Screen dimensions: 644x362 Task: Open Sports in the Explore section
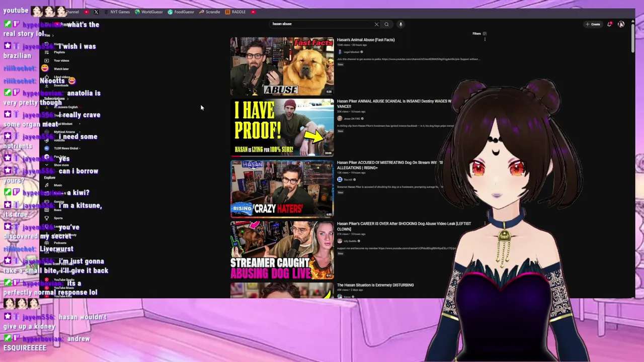tap(53, 218)
